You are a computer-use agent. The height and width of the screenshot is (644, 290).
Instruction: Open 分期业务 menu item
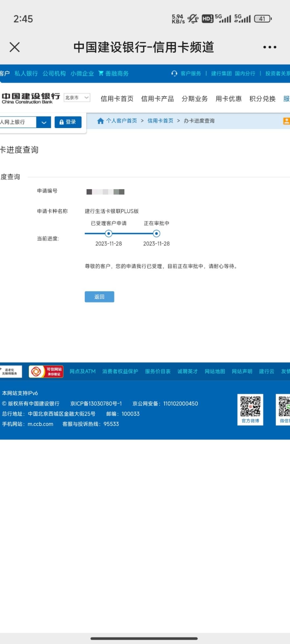195,99
